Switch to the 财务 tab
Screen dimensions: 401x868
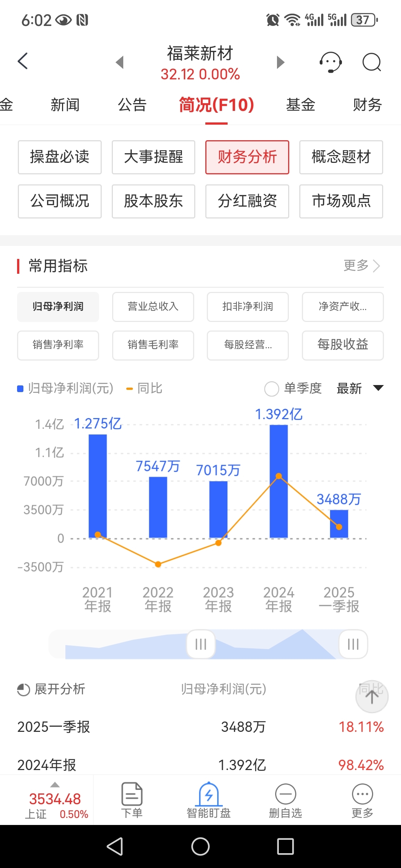click(x=368, y=105)
